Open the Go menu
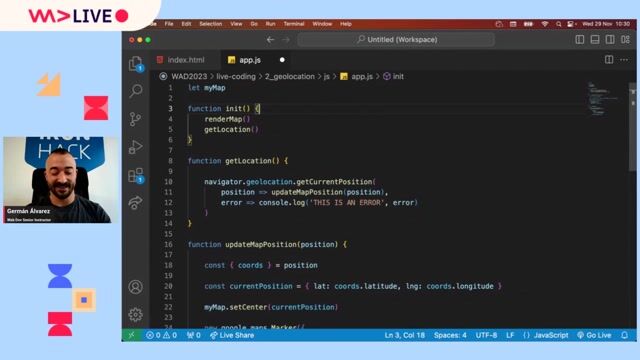The height and width of the screenshot is (360, 640). point(254,24)
